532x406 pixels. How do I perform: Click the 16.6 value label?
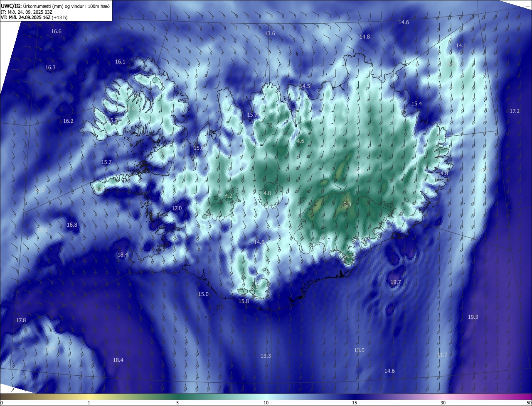(56, 32)
